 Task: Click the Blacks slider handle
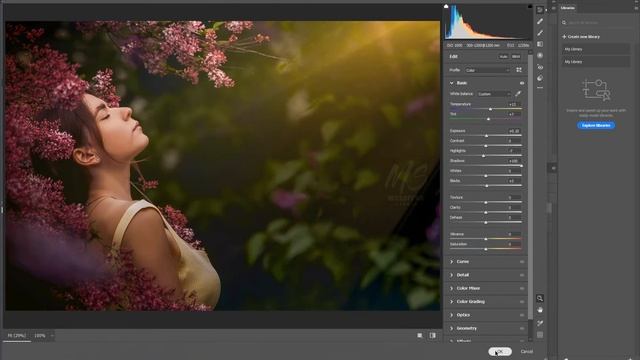click(487, 186)
